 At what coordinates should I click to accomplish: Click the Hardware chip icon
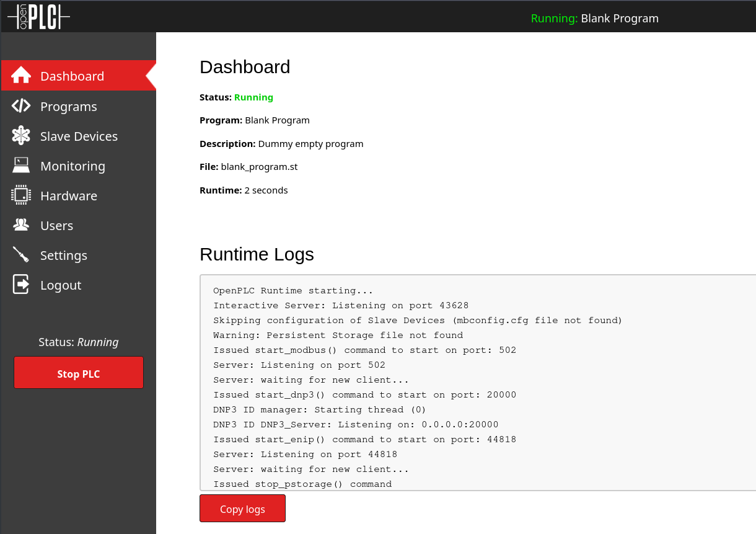[21, 195]
